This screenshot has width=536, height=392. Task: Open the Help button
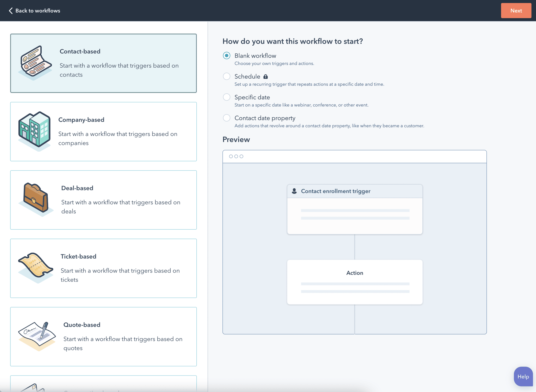coord(523,376)
